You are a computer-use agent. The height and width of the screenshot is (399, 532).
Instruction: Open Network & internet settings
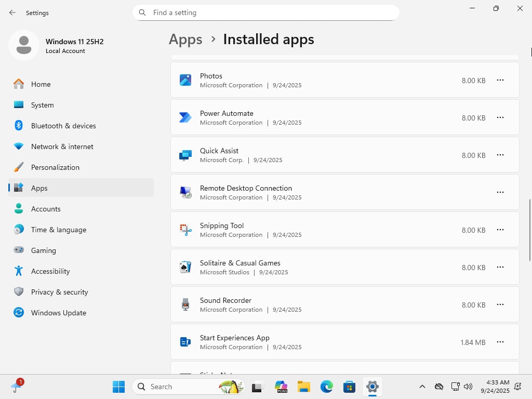coord(81,147)
